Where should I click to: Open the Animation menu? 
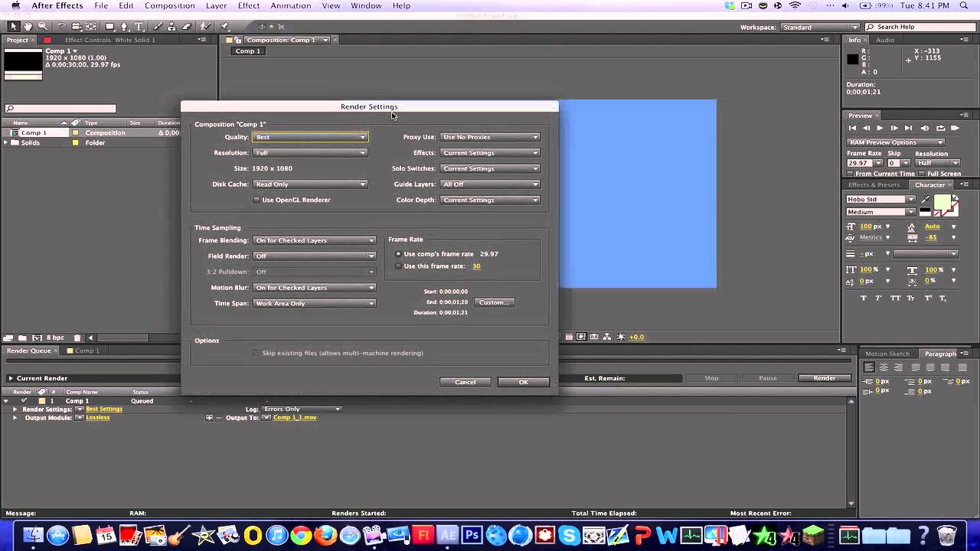290,5
